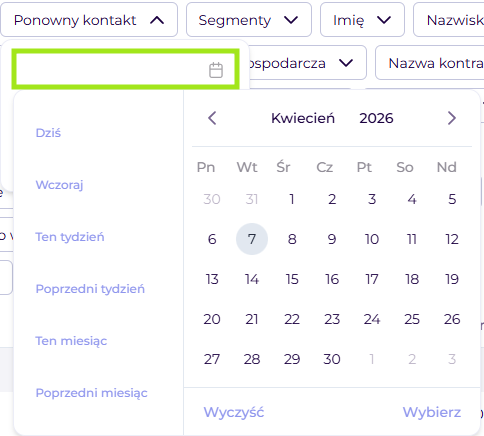Choose the Wczoraj preset

tap(59, 185)
